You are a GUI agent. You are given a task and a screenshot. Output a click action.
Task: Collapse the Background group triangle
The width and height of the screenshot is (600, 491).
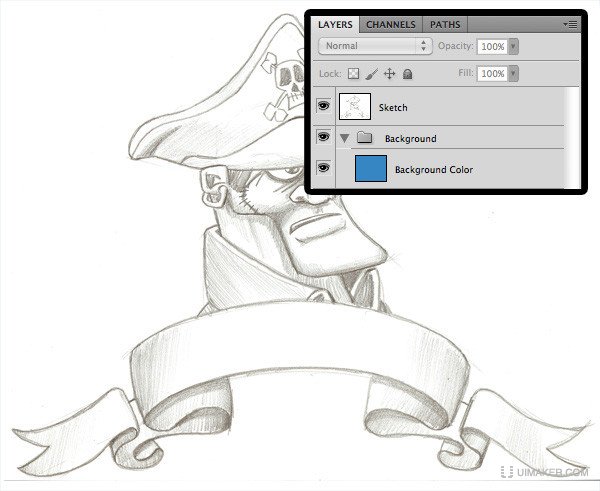(x=345, y=138)
